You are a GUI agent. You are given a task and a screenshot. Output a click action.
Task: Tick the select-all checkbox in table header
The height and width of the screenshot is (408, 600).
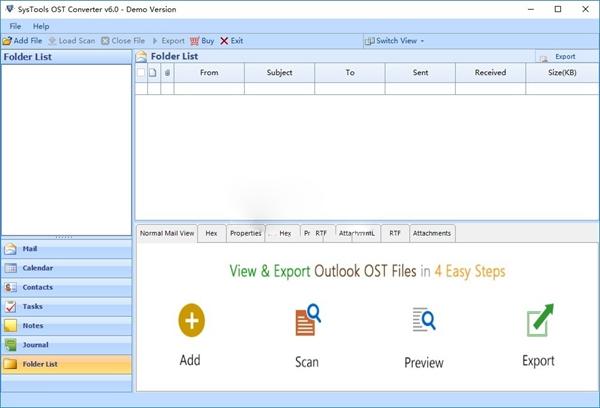point(140,72)
